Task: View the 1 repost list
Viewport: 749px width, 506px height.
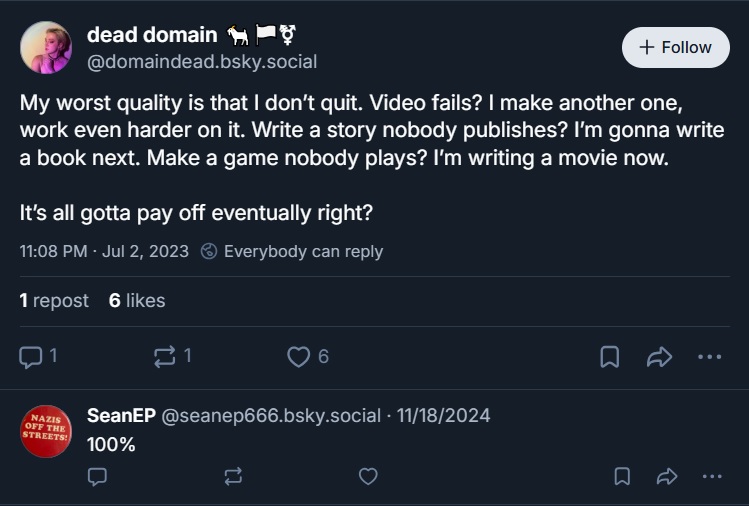Action: [x=54, y=300]
